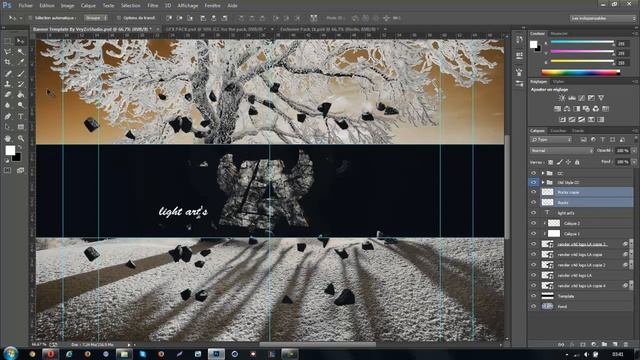Select the Rectangular Marquee tool
Screen dimensions: 640x360
tap(8, 41)
